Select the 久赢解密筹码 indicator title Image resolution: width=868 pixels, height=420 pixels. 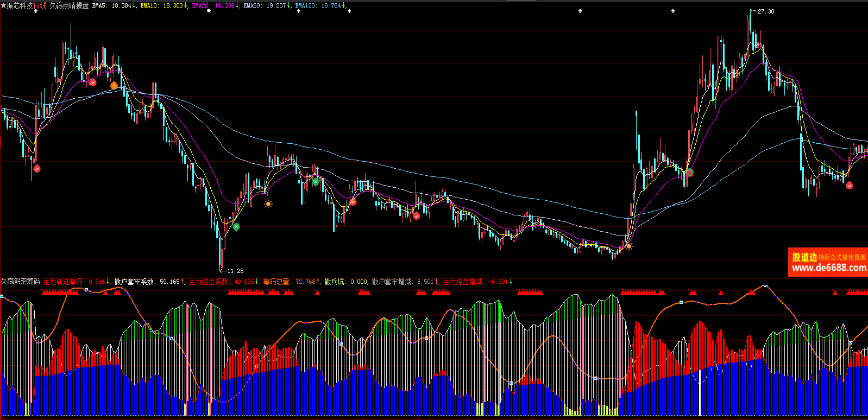pos(20,282)
